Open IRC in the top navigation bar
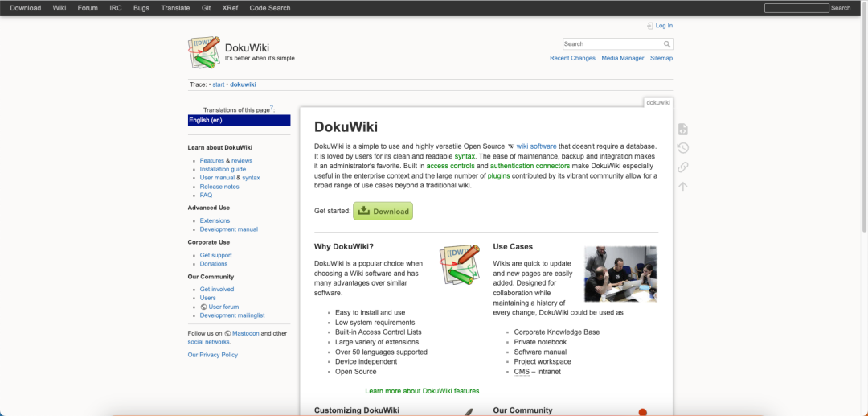The image size is (868, 416). click(x=116, y=8)
